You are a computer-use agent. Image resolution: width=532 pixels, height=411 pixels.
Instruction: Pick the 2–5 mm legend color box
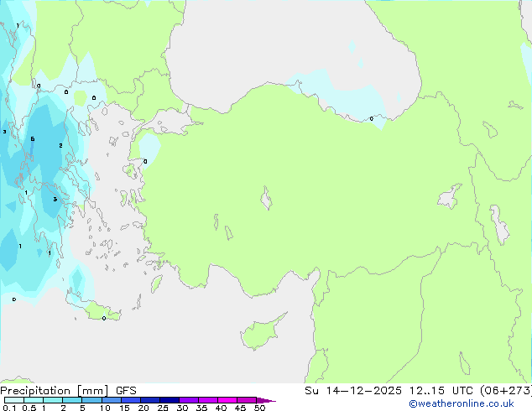(72, 400)
